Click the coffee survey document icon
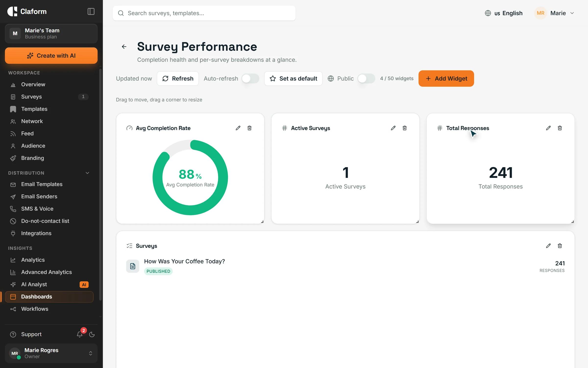This screenshot has width=588, height=368. (x=133, y=266)
